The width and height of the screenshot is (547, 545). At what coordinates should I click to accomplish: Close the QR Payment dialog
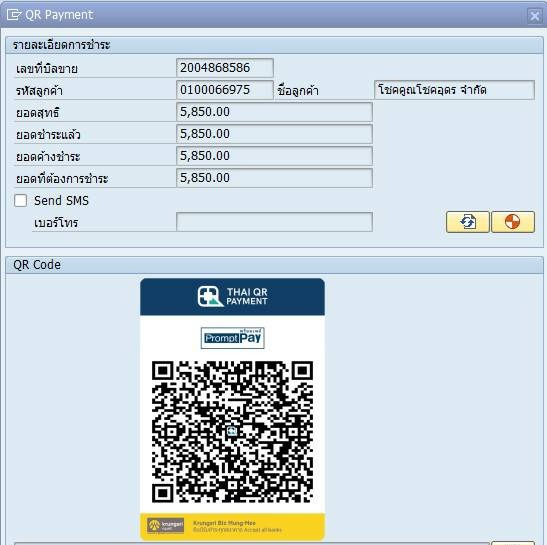(x=534, y=16)
